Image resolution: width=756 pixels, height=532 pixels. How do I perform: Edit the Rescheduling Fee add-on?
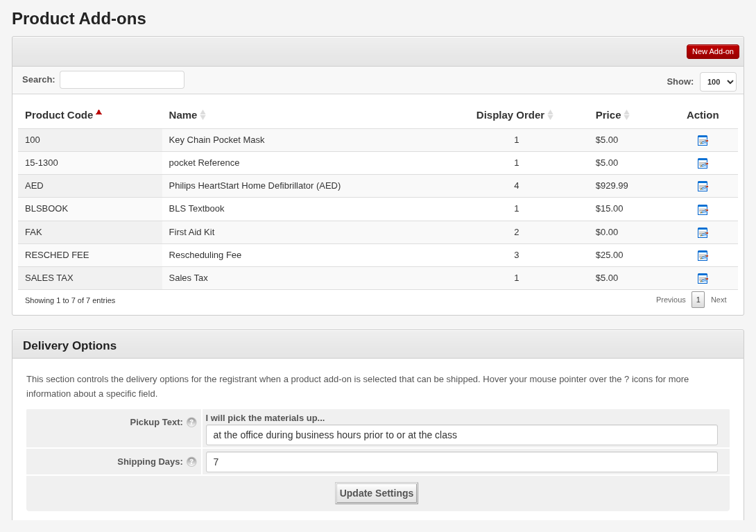[703, 255]
